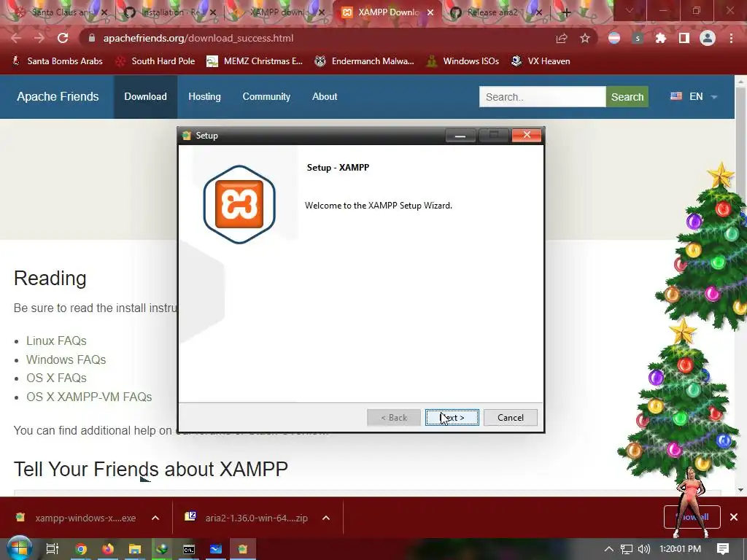Expand options for aria2 zip download

[x=326, y=518]
